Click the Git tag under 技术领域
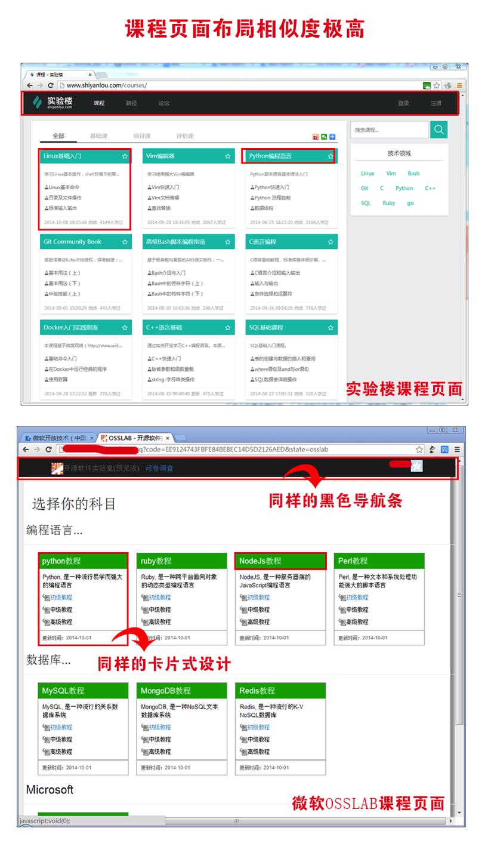Image resolution: width=488 pixels, height=868 pixels. 365,189
